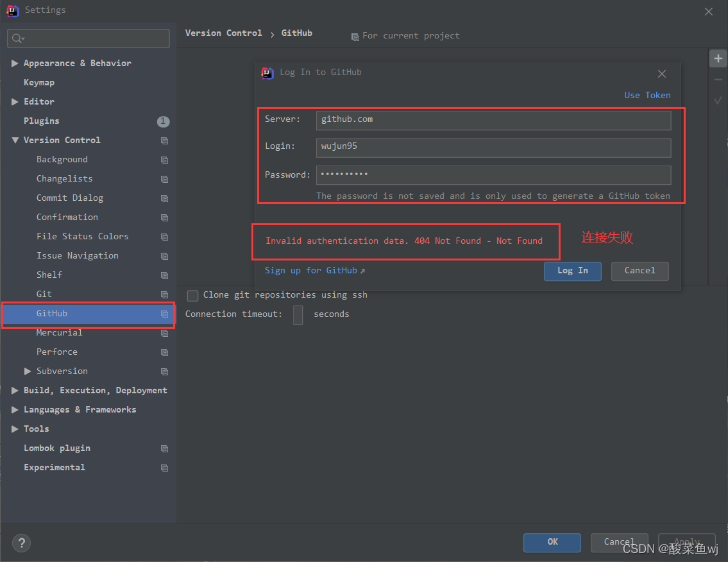Click the Log In button
The height and width of the screenshot is (562, 728).
click(573, 271)
